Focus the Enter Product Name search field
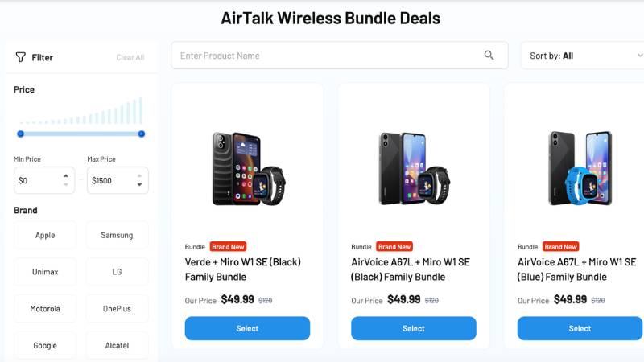The image size is (644, 362). (322, 56)
